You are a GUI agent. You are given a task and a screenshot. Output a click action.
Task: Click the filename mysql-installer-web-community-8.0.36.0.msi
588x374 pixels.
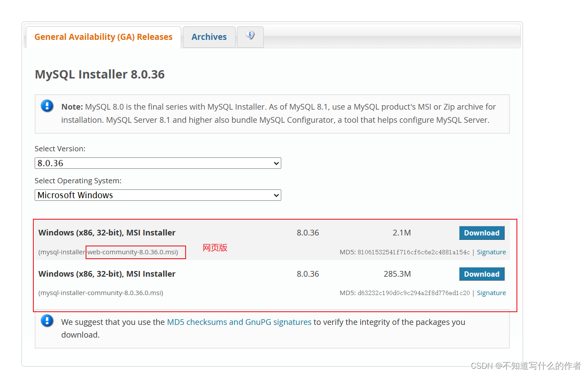pyautogui.click(x=108, y=252)
